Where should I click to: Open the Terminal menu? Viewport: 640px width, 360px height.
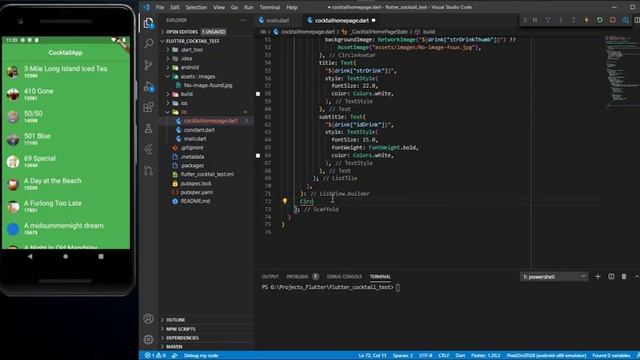pyautogui.click(x=270, y=7)
